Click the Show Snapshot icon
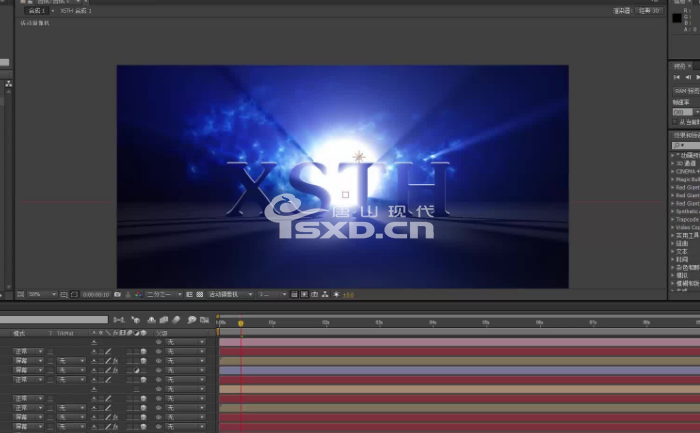700x433 pixels. tap(128, 295)
